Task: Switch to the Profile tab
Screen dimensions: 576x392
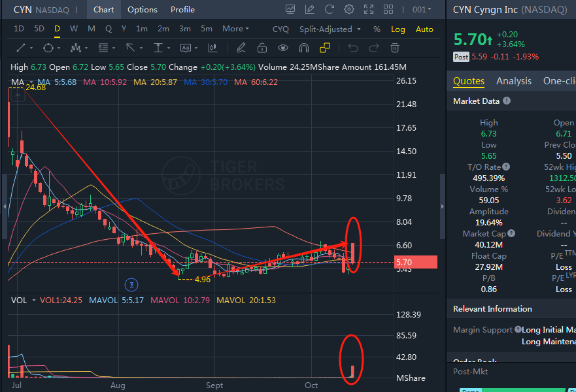Action: pyautogui.click(x=182, y=10)
